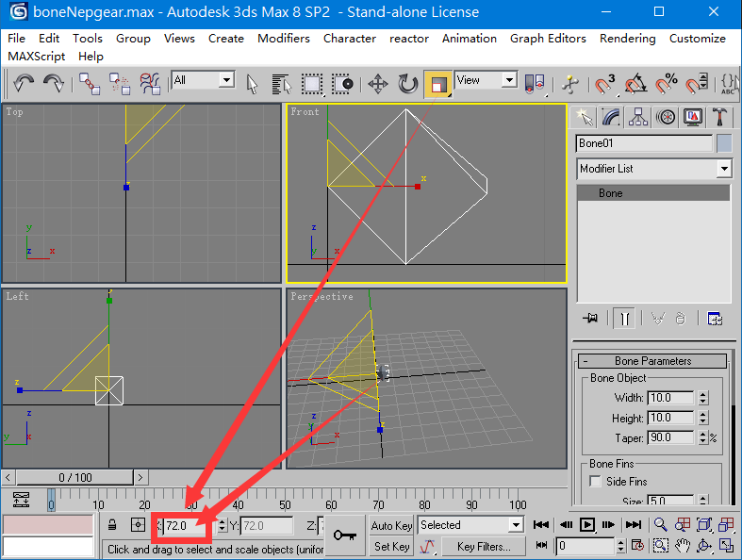The image size is (742, 560).
Task: Expand the selection filter All dropdown
Action: point(226,81)
